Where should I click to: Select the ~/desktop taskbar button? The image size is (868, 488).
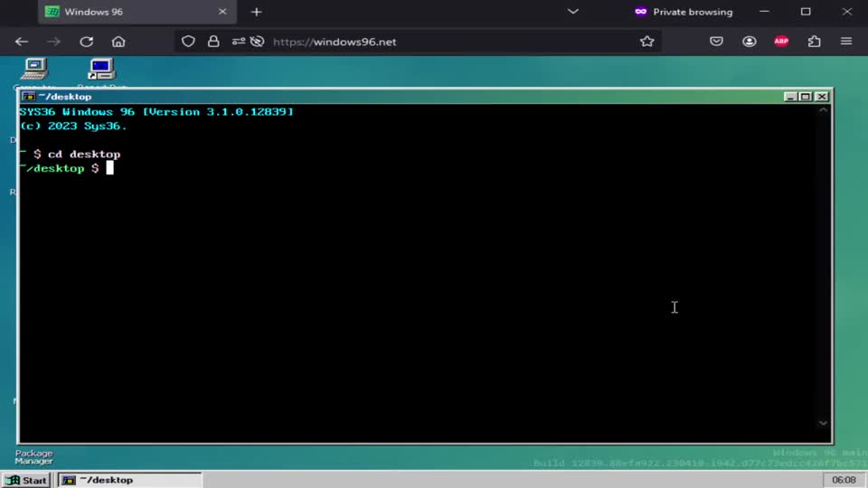(x=129, y=480)
